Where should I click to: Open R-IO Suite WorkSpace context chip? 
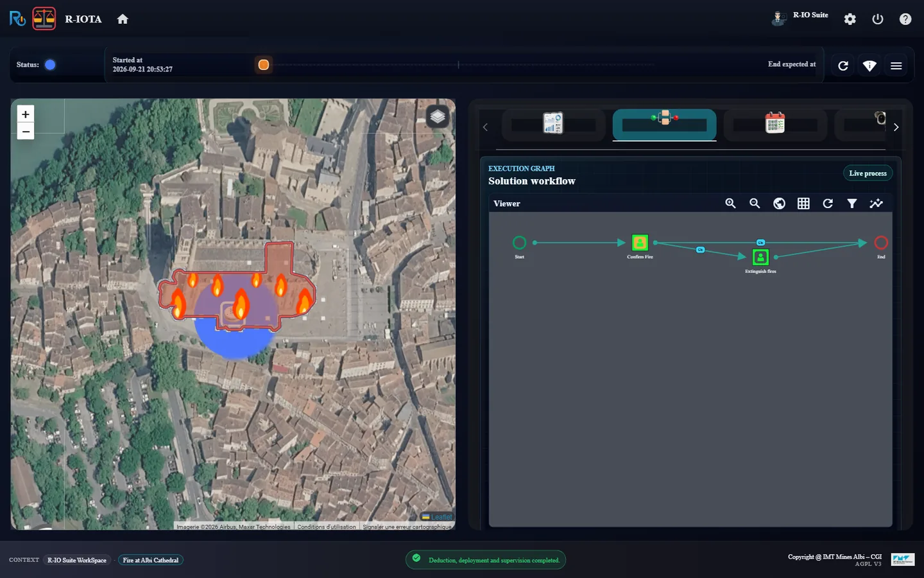click(x=77, y=560)
